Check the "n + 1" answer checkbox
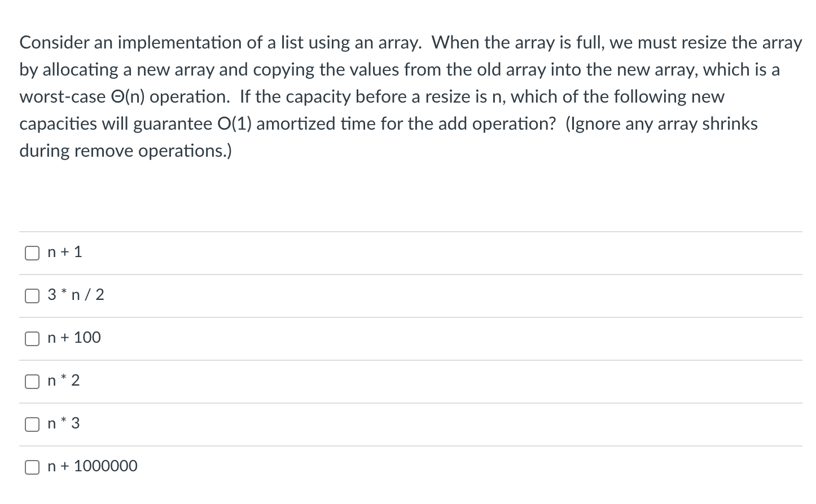The image size is (816, 504). pos(32,253)
